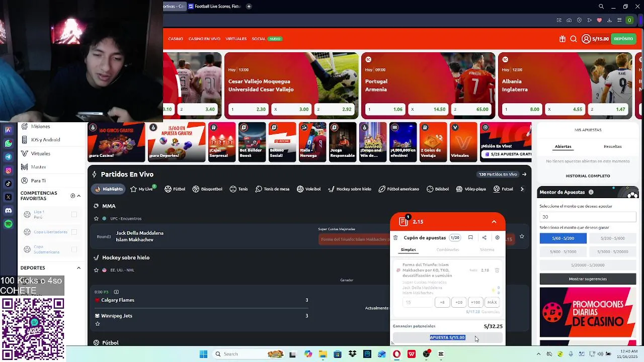The image size is (644, 362).
Task: Switch to the Sistema bet slip tab
Action: (x=487, y=250)
